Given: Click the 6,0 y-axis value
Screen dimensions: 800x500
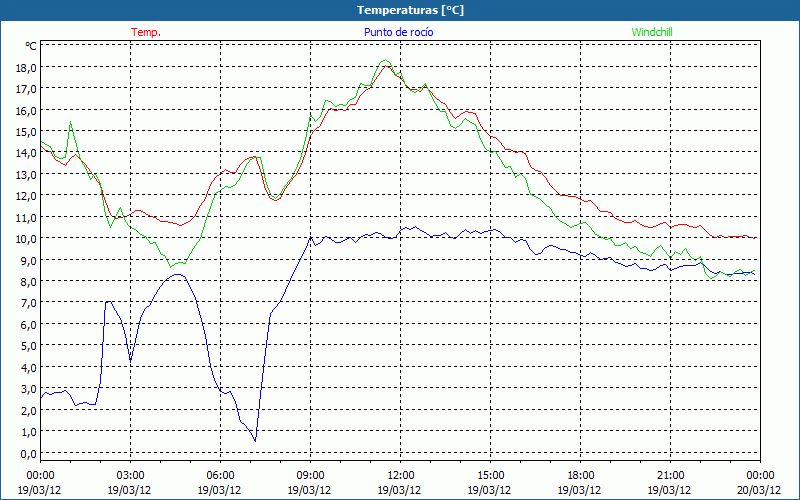Looking at the screenshot, I should (x=29, y=324).
